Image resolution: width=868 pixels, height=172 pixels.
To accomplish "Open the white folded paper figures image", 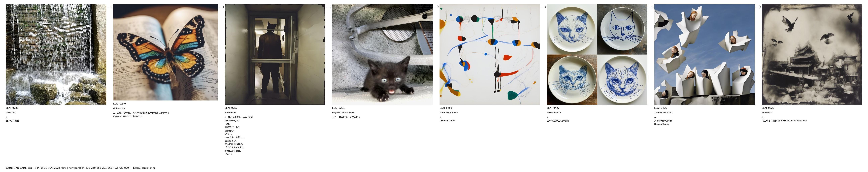I will pos(704,54).
